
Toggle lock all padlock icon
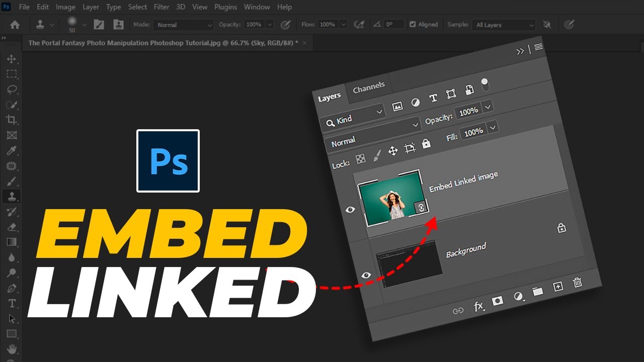(x=426, y=144)
